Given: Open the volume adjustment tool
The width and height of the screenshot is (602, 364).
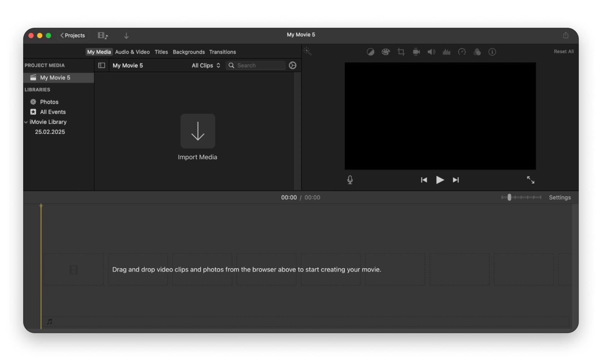Looking at the screenshot, I should click(431, 52).
